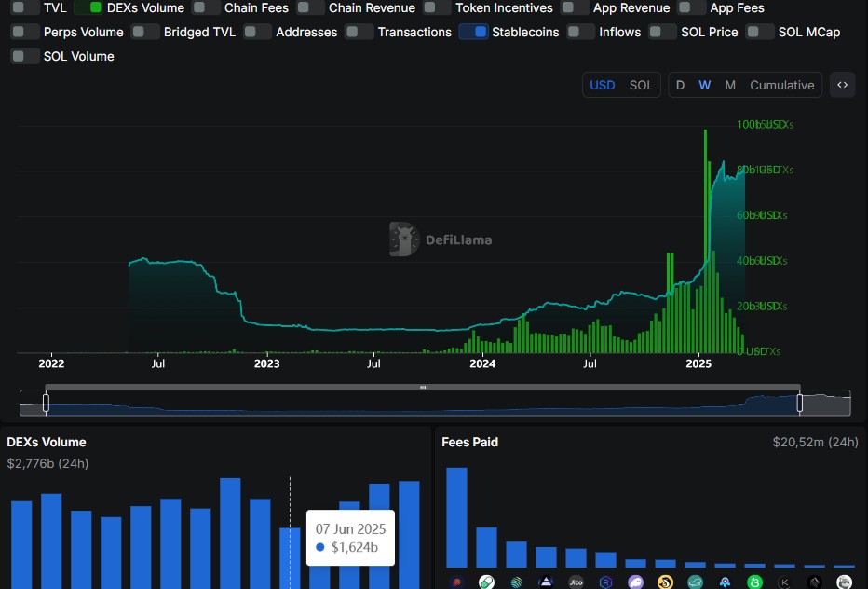Click the left handle of the range slider
Screen dimensions: 868x589
coord(46,403)
